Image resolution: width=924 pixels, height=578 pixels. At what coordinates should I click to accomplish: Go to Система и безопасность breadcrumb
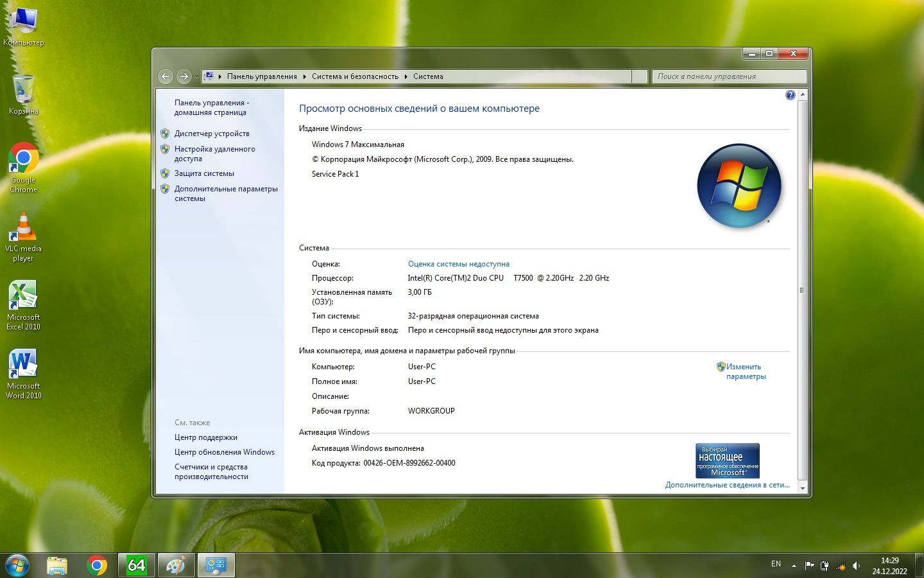(x=355, y=76)
